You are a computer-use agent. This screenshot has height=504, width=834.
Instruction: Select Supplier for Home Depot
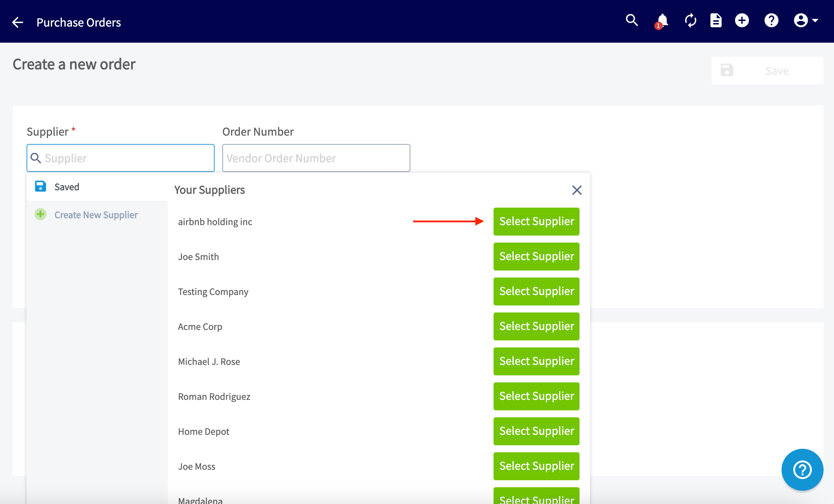(536, 431)
